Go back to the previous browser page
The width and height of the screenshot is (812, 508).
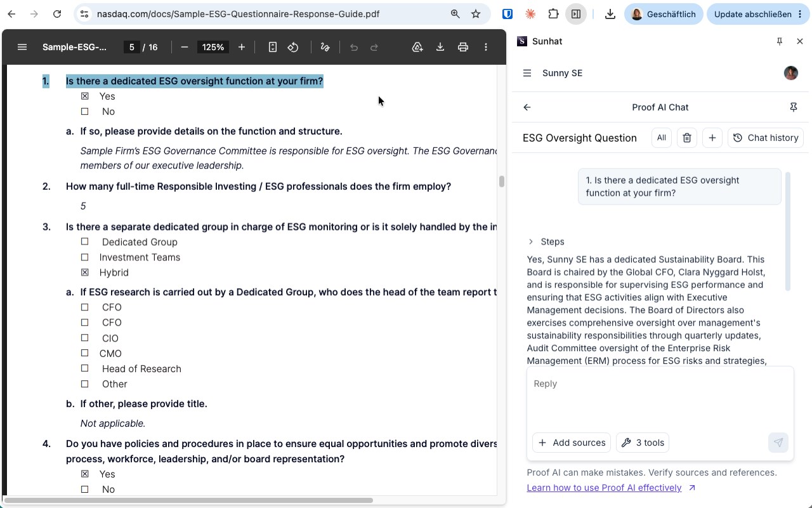point(11,14)
